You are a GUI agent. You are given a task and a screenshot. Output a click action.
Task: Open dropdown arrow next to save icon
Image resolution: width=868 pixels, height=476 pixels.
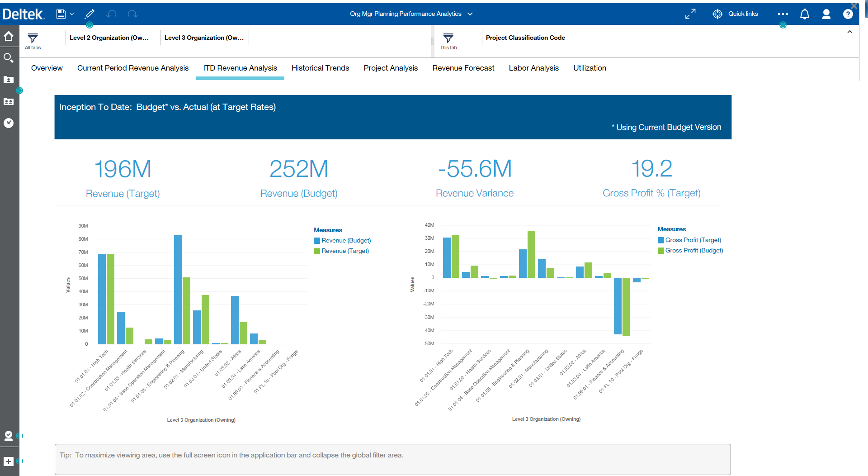coord(72,14)
